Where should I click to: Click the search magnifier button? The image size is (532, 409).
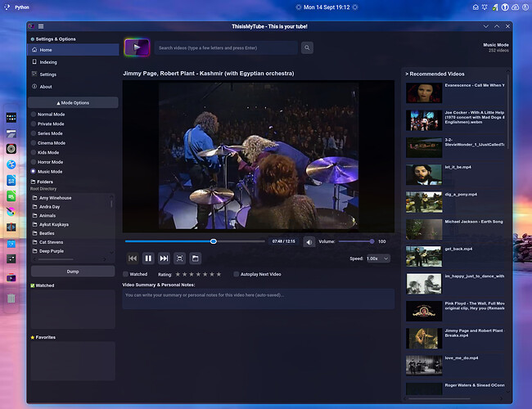[307, 47]
